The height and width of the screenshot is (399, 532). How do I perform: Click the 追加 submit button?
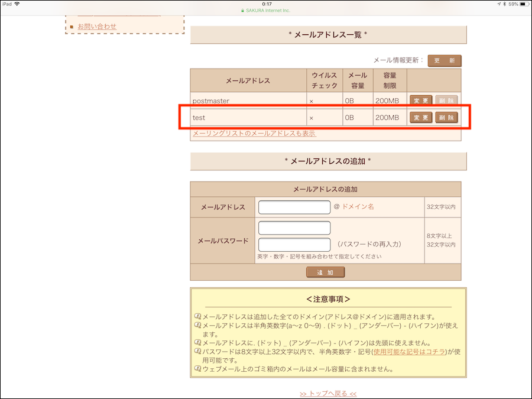325,272
